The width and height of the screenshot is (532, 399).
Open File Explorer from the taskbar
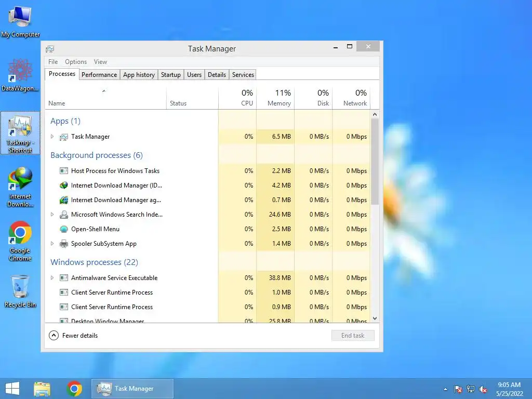click(42, 389)
